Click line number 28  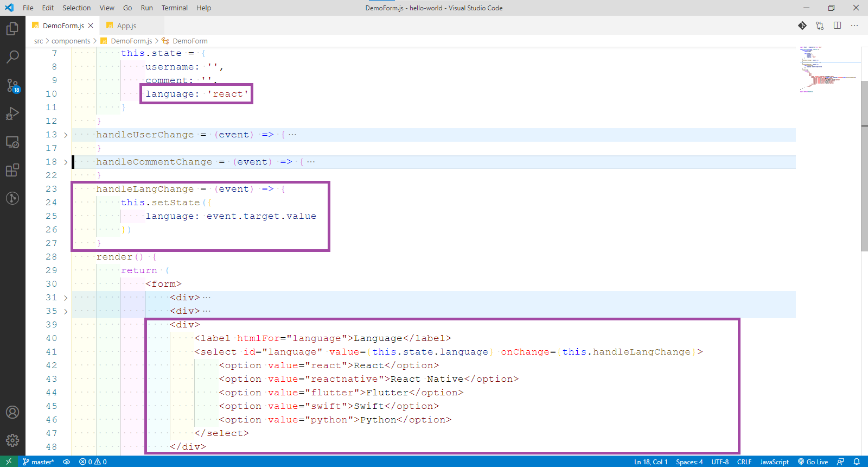tap(51, 257)
